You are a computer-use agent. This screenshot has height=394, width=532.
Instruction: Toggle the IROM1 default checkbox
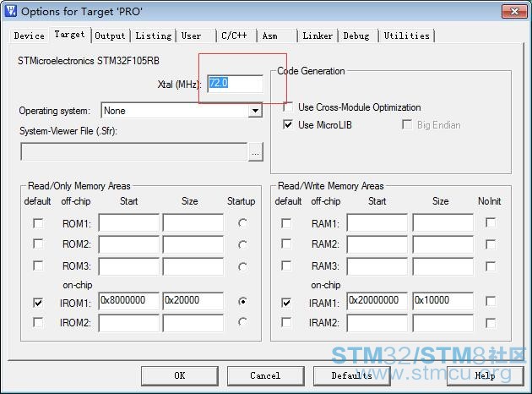[38, 303]
